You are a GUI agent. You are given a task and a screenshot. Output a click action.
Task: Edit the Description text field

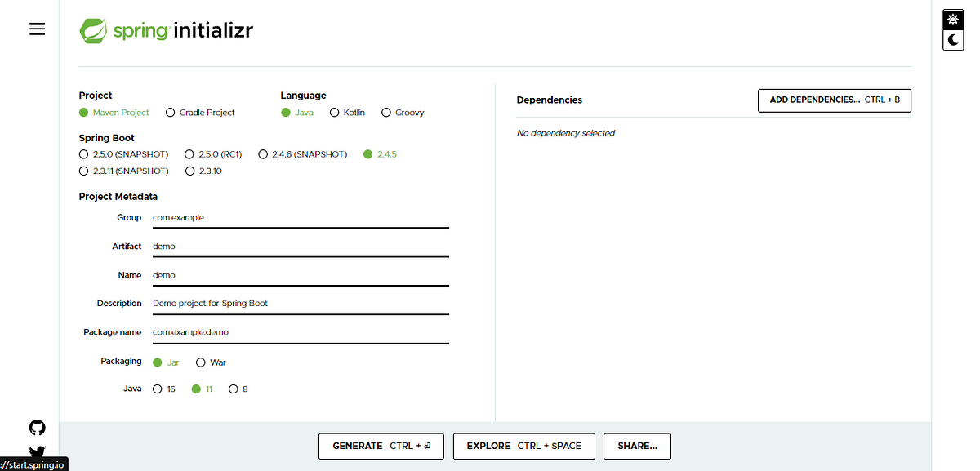(301, 303)
